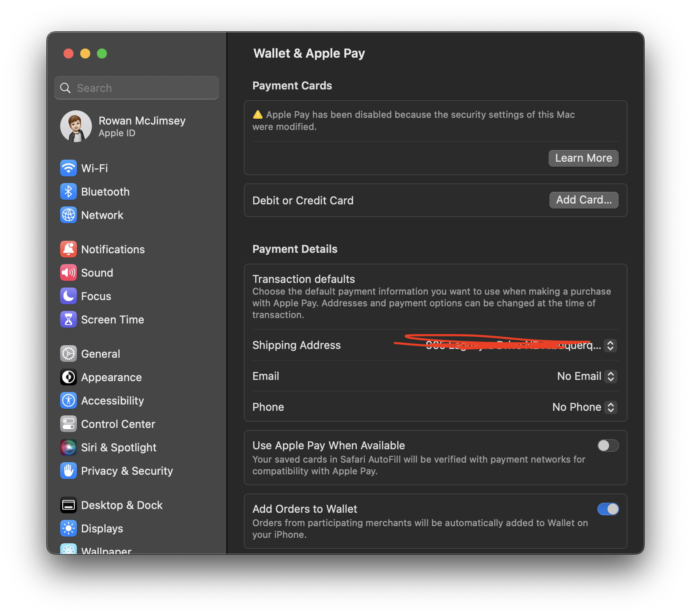Enable Use Apple Pay When Available
Screen dimensions: 691x616
pos(608,446)
